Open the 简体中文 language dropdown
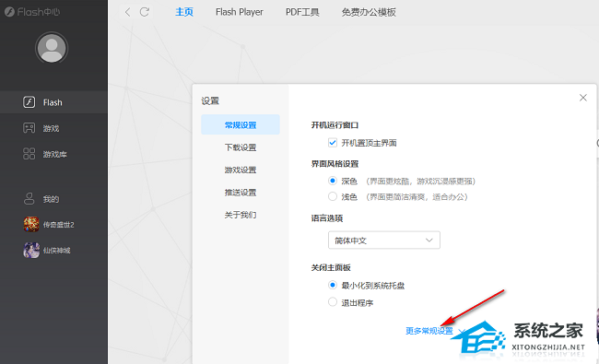 click(x=384, y=241)
